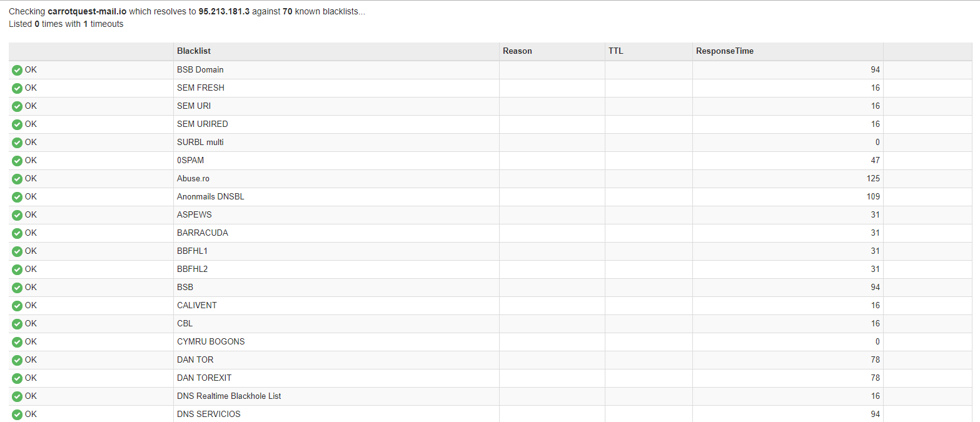The width and height of the screenshot is (980, 422).
Task: Click the 0SPAM blacklist name
Action: pyautogui.click(x=190, y=161)
